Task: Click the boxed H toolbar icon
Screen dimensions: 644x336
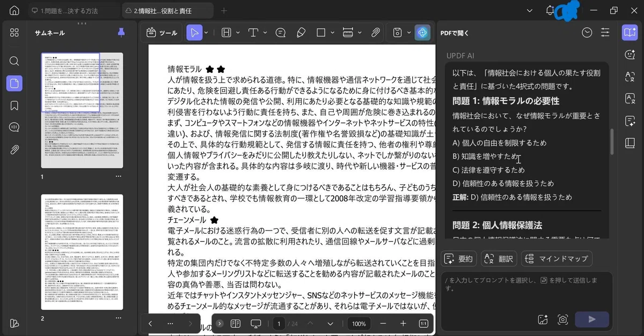Action: pyautogui.click(x=226, y=33)
